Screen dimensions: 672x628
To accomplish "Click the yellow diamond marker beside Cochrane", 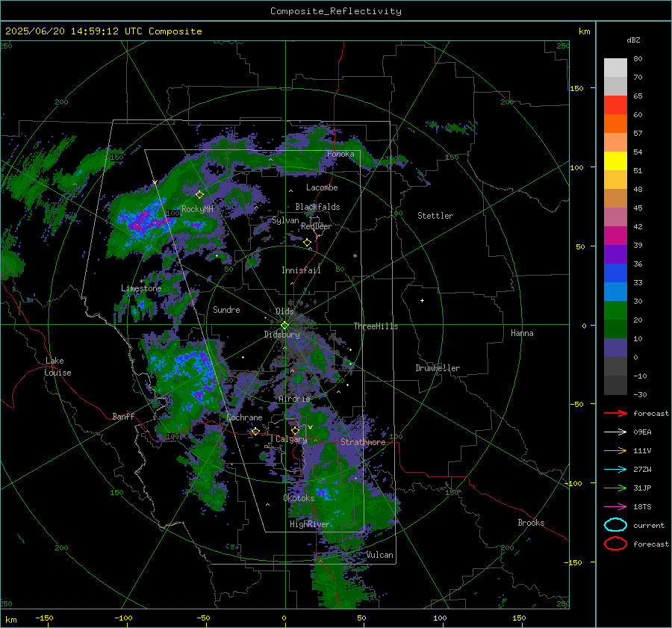I will pyautogui.click(x=255, y=431).
